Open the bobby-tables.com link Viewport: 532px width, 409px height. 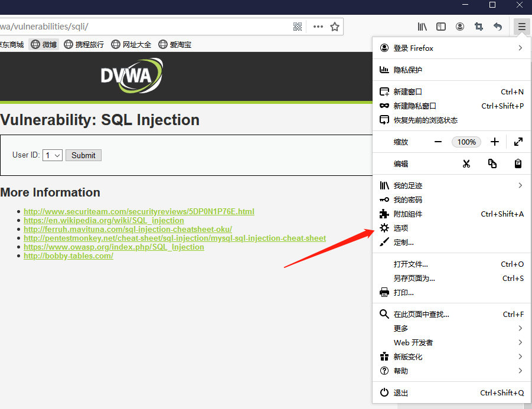coord(68,256)
